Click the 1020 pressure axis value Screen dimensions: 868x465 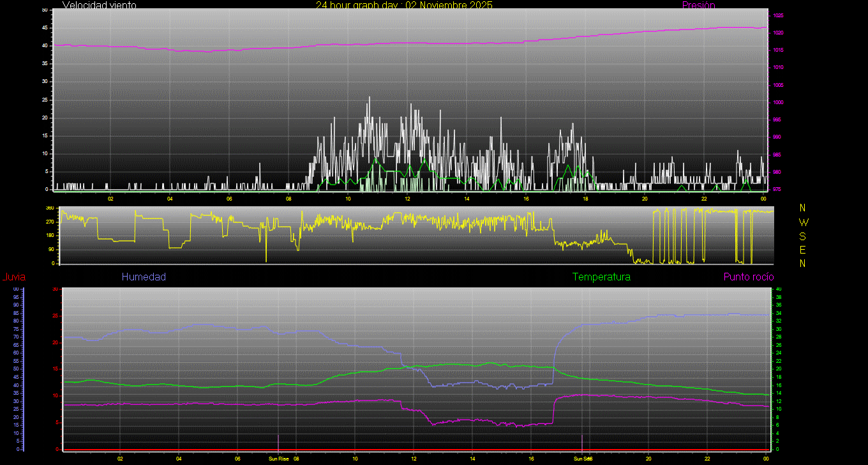(x=778, y=33)
